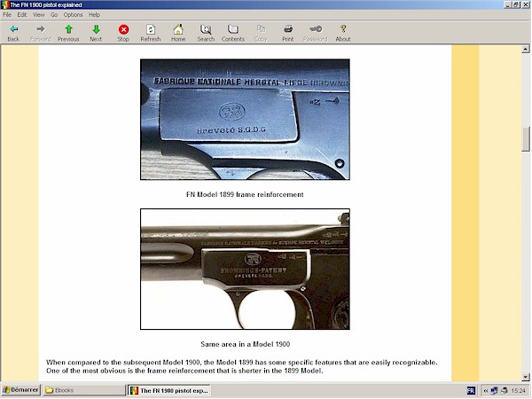Click the network tray icon
The width and height of the screenshot is (532, 399).
495,390
